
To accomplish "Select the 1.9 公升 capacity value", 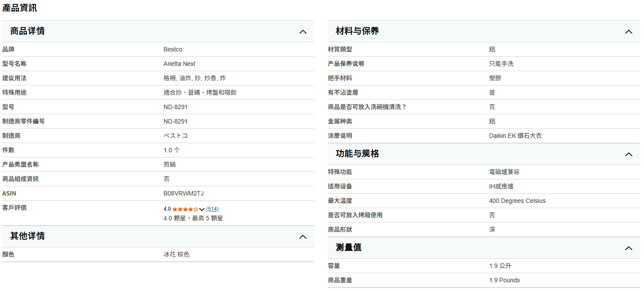I will [500, 266].
